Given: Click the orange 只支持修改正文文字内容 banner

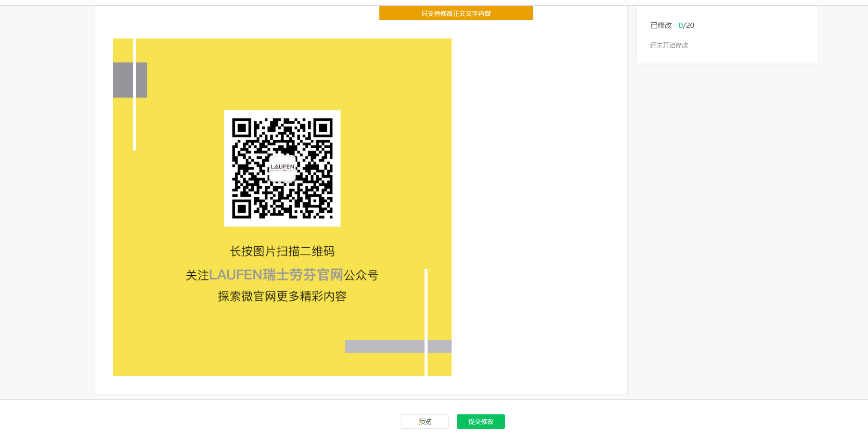Looking at the screenshot, I should 456,13.
